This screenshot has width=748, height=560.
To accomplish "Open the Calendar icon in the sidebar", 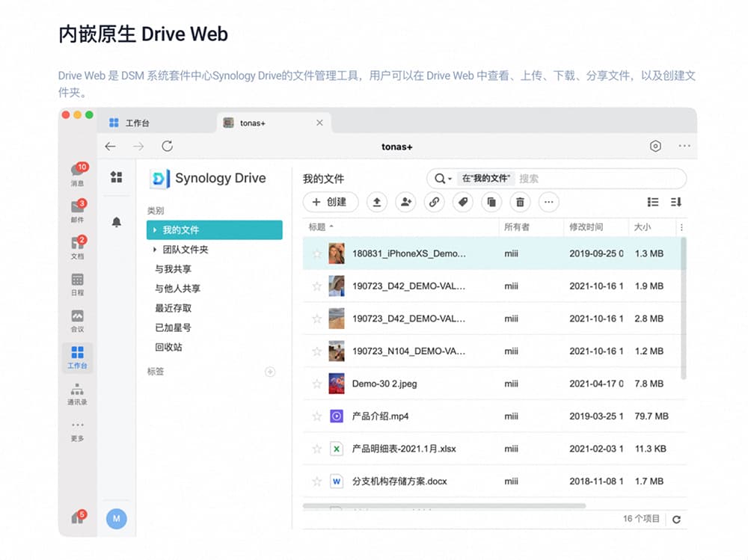I will pos(77,284).
